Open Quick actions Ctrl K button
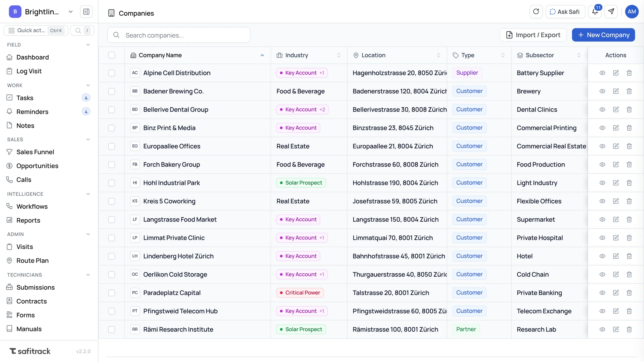 pyautogui.click(x=36, y=31)
